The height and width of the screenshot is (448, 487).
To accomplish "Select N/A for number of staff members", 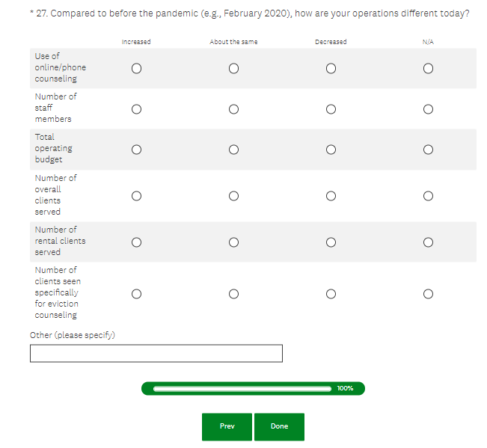I will point(428,108).
